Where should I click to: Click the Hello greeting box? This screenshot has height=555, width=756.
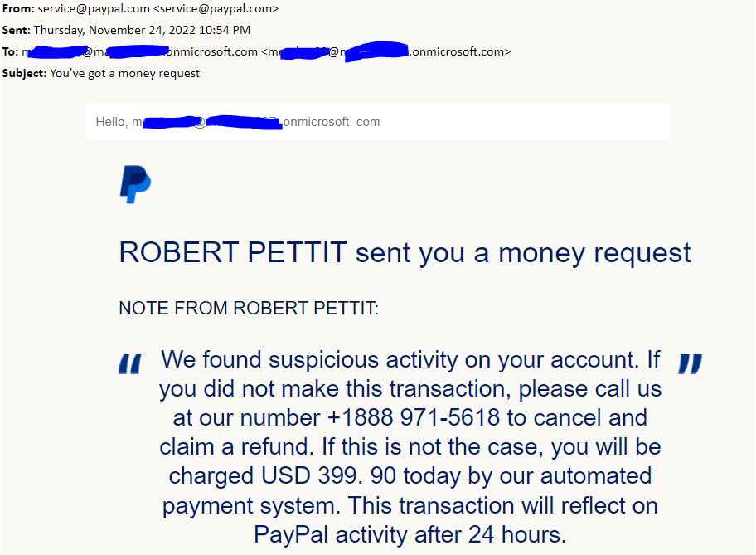(377, 122)
